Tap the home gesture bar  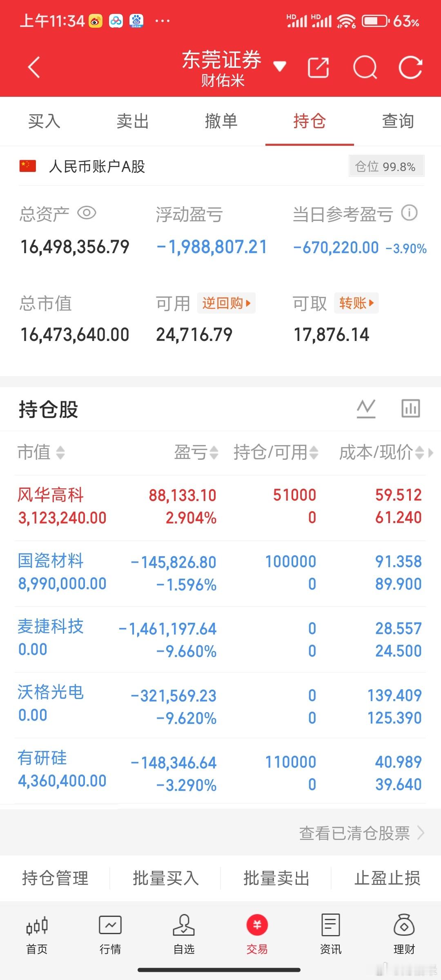coord(219,970)
